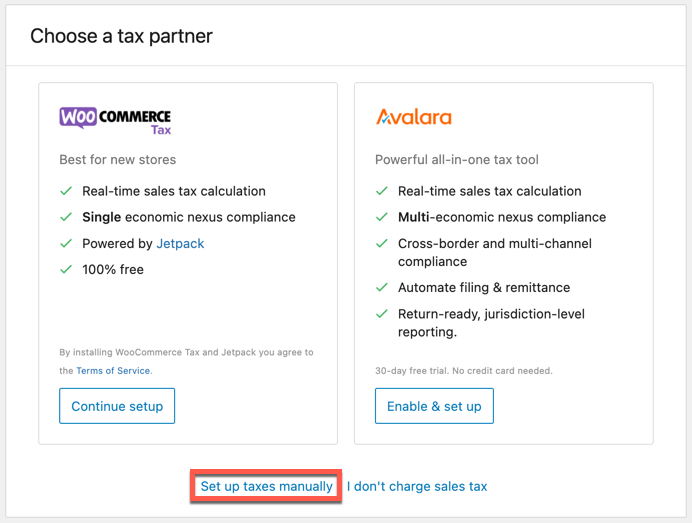Click checkmark beside Single economic nexus compliance
Screen dimensions: 692x523
pyautogui.click(x=66, y=217)
